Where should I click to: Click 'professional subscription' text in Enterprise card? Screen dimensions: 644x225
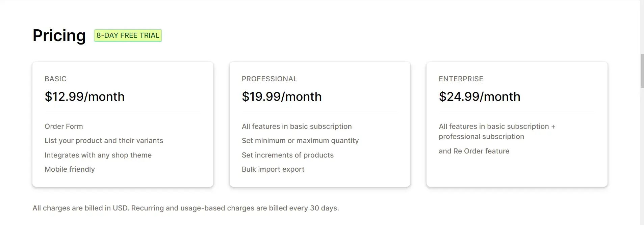[x=481, y=137]
